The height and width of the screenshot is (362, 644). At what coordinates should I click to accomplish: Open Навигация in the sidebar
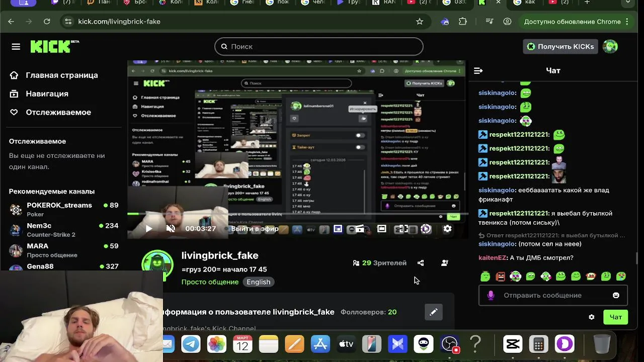click(47, 94)
